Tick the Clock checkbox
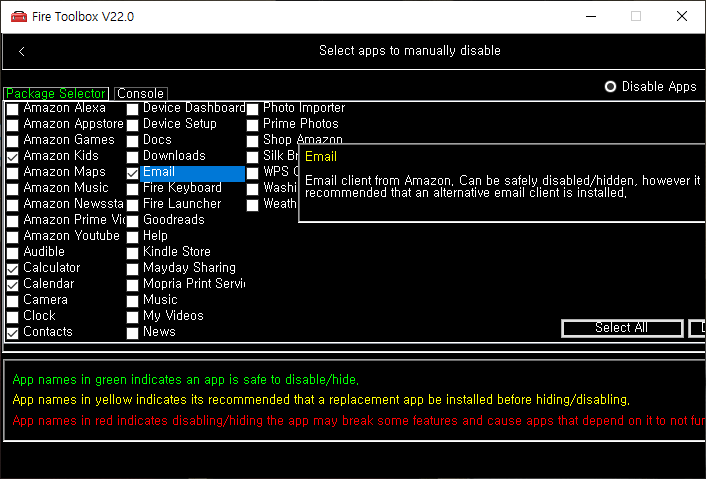 [x=13, y=316]
